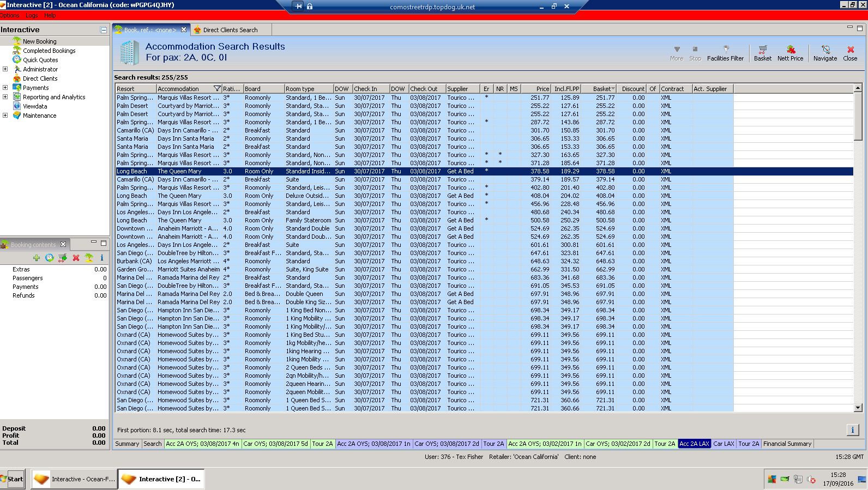868x490 pixels.
Task: Open the Logs menu
Action: tap(32, 16)
